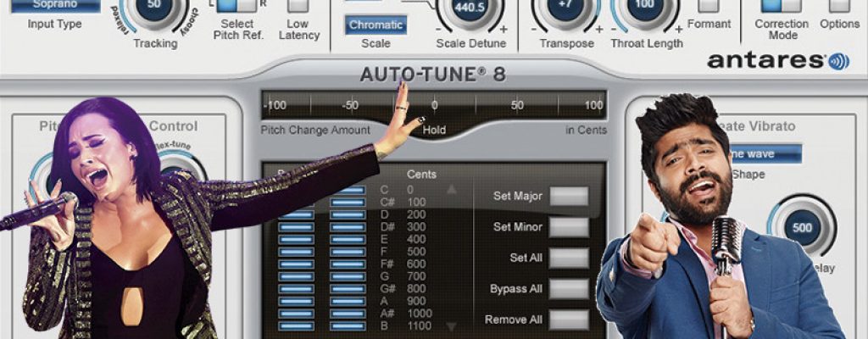868x339 pixels.
Task: Click the Pitch Change Amount label
Action: [315, 131]
